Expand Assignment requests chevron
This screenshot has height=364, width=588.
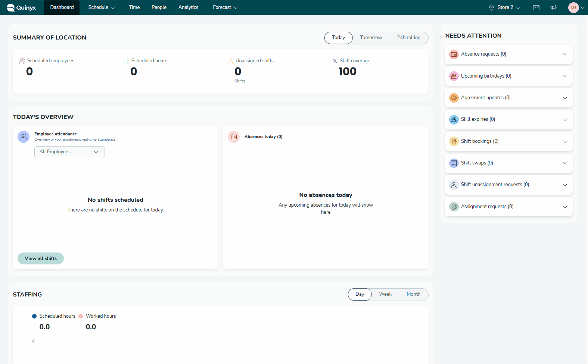[565, 207]
